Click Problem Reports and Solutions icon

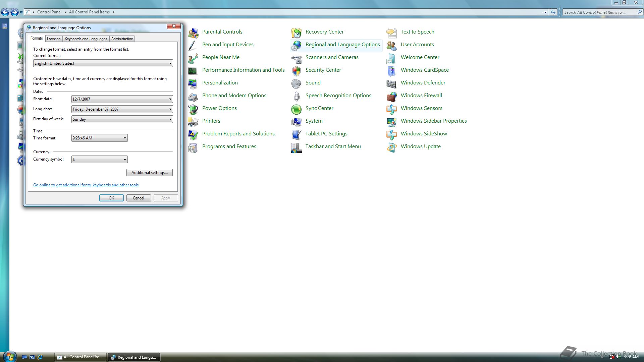(193, 135)
